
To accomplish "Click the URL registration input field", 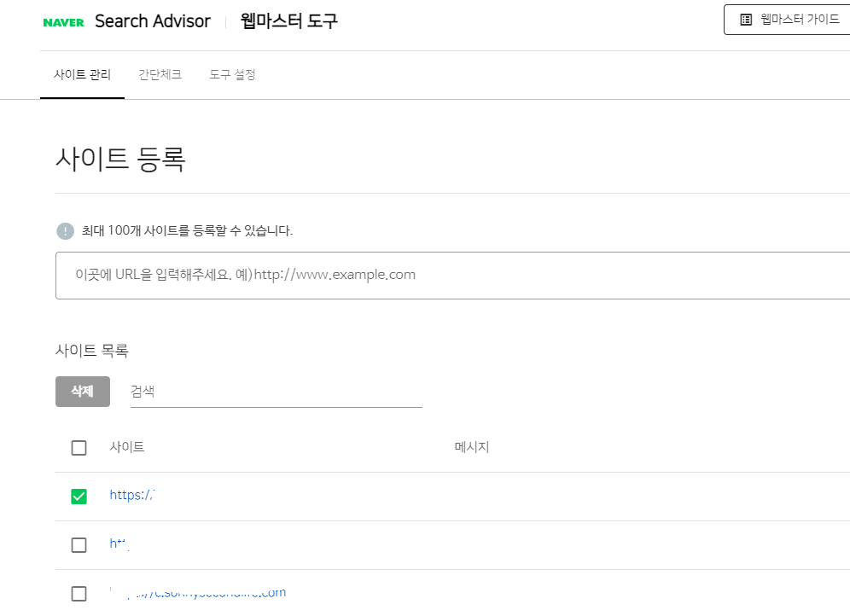I will [341, 275].
